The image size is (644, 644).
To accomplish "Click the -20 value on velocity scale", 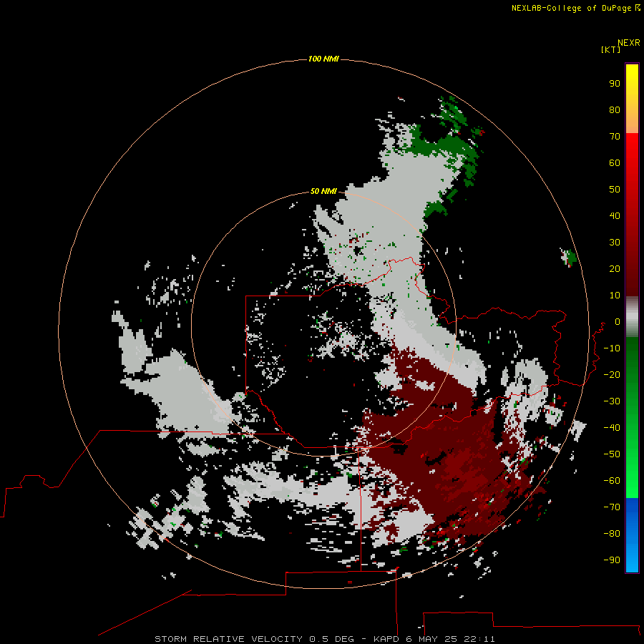I will click(x=612, y=374).
